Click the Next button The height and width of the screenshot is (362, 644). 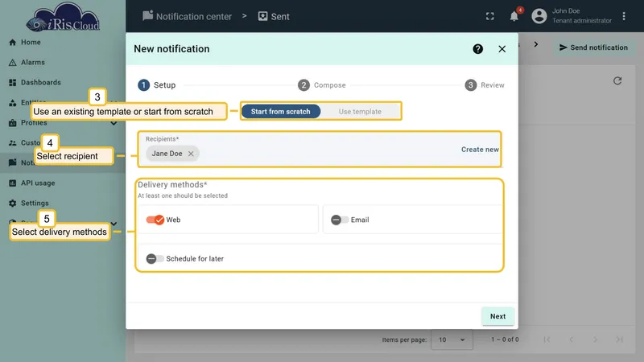[497, 316]
